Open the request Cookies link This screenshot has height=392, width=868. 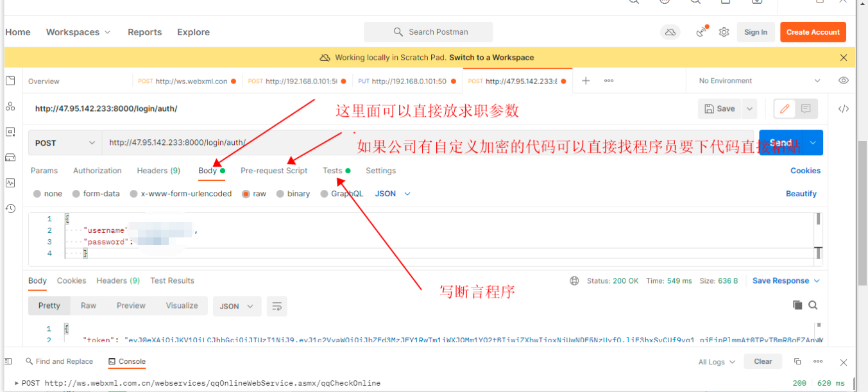[805, 171]
